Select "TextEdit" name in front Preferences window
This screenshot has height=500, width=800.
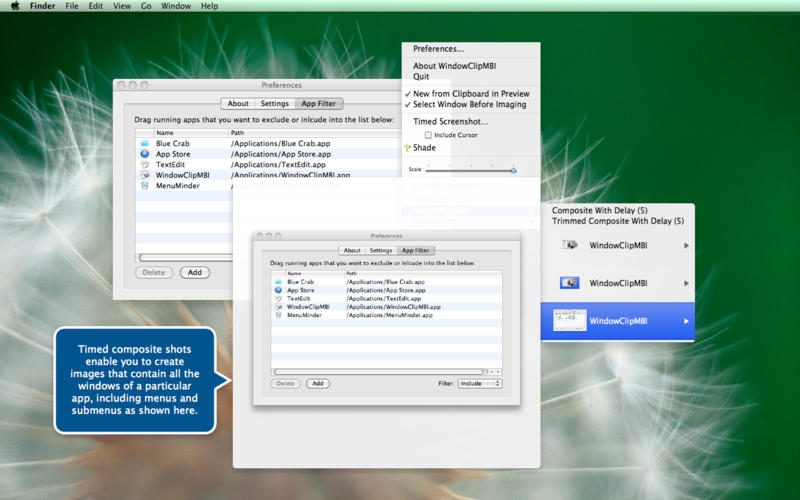click(298, 298)
